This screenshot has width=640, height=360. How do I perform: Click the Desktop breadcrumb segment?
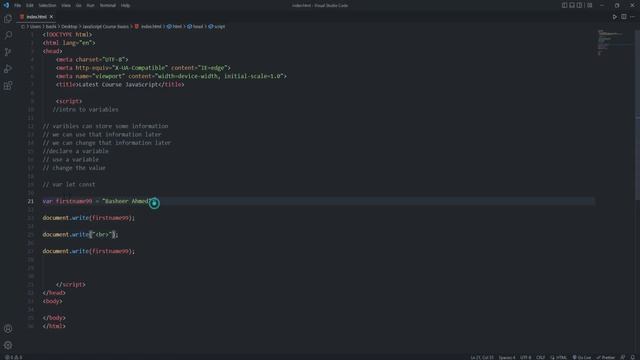tap(69, 27)
